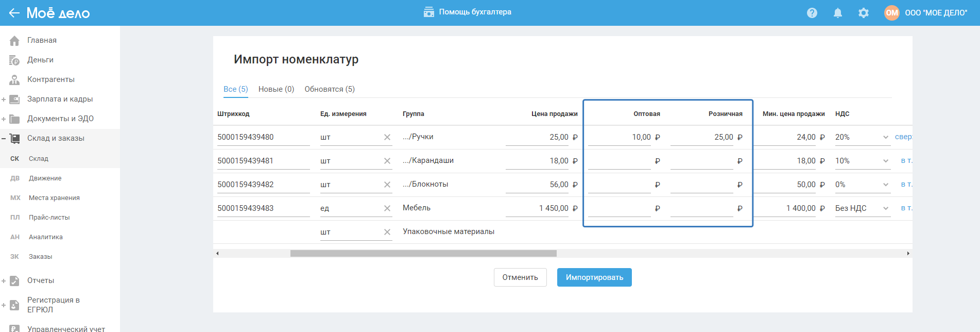Click the OM user avatar

891,13
